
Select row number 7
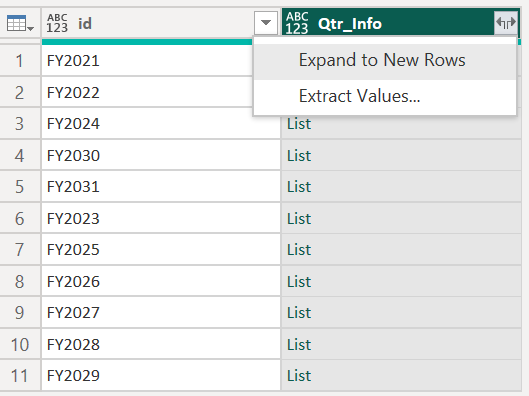click(20, 250)
